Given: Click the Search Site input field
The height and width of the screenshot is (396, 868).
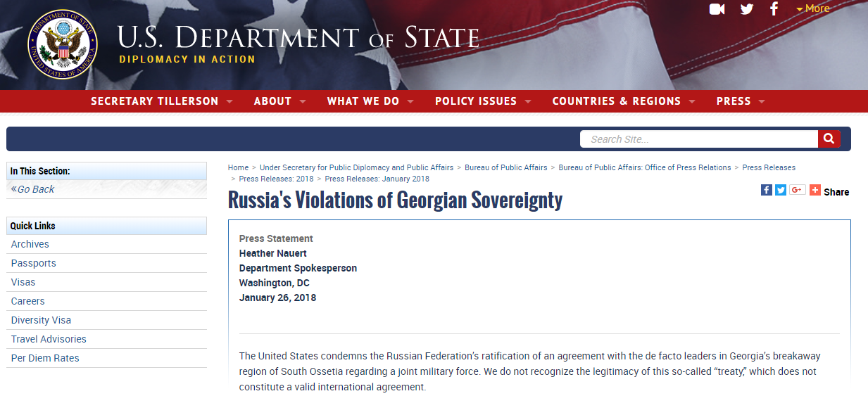Looking at the screenshot, I should coord(698,139).
